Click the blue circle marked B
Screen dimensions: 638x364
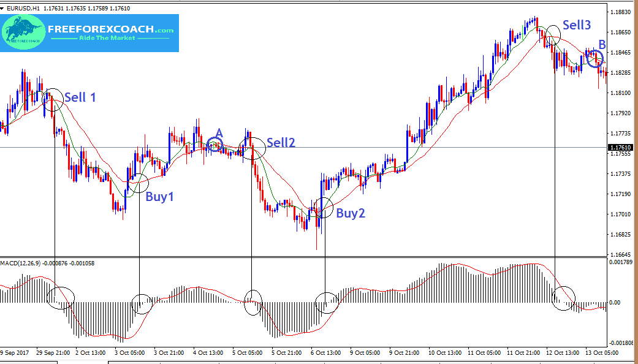(593, 58)
